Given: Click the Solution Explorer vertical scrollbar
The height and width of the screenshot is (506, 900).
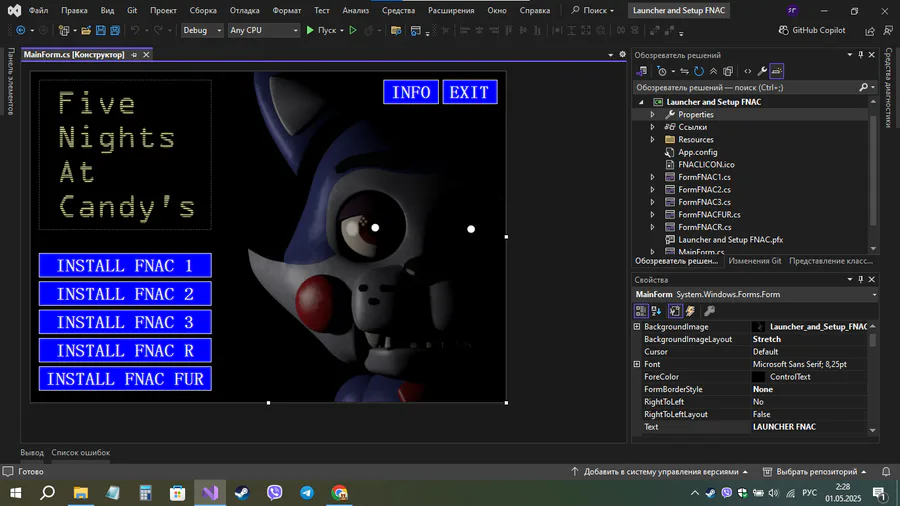Looking at the screenshot, I should point(873,175).
